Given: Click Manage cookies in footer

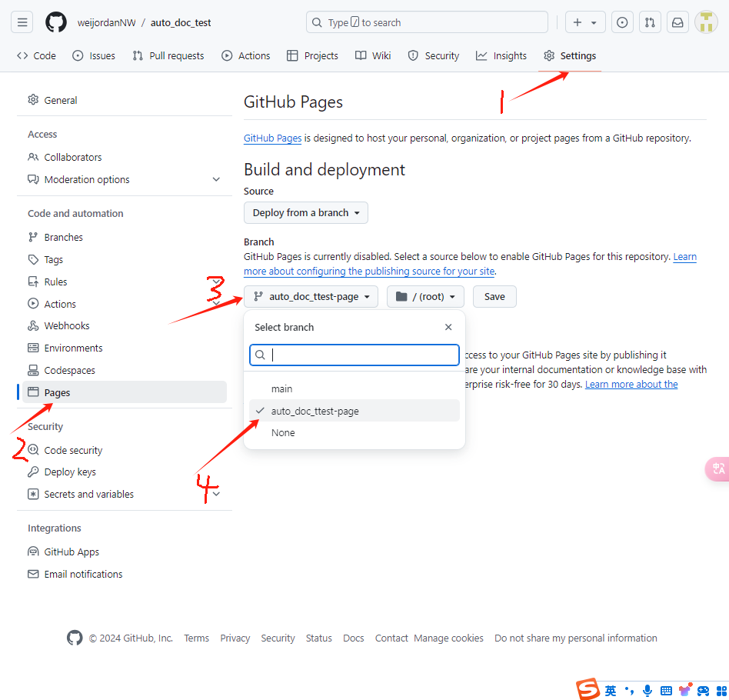Looking at the screenshot, I should point(448,638).
